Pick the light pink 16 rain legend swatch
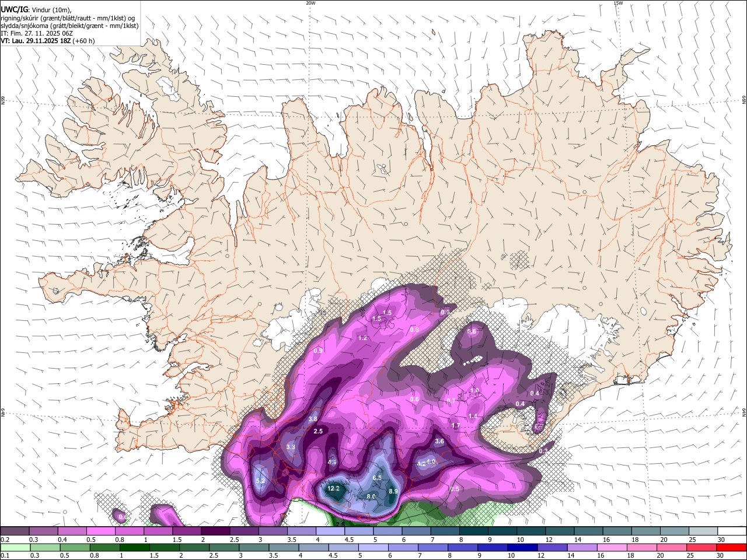 pyautogui.click(x=612, y=548)
